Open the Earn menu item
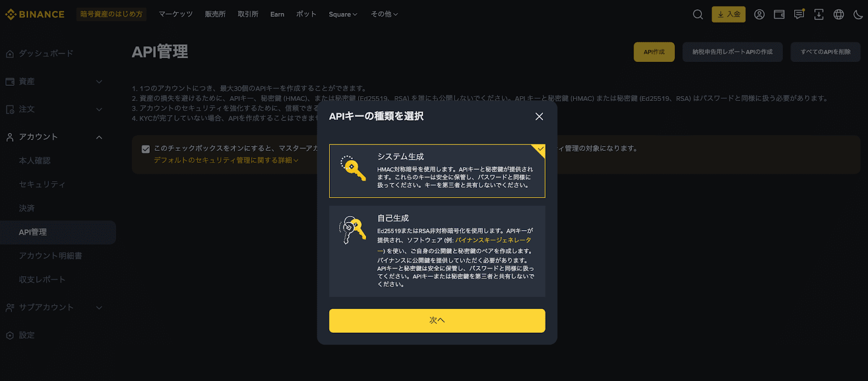The height and width of the screenshot is (381, 868). point(277,15)
